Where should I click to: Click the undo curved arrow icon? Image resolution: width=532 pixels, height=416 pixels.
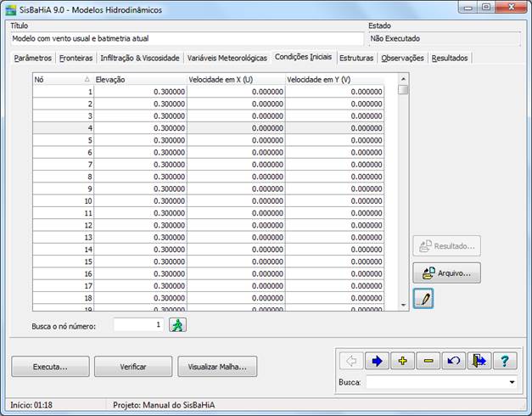[454, 361]
